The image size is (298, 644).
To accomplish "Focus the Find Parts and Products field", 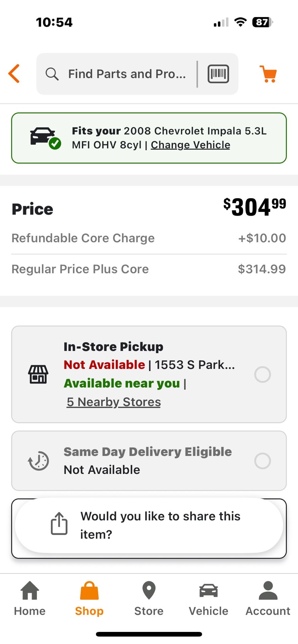I will [127, 74].
